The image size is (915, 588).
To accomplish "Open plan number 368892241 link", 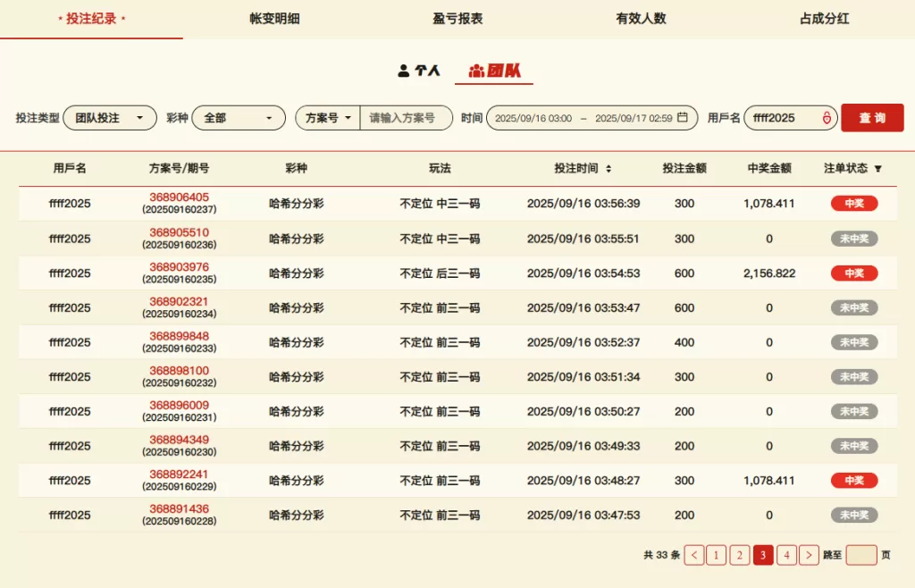I will pyautogui.click(x=179, y=475).
